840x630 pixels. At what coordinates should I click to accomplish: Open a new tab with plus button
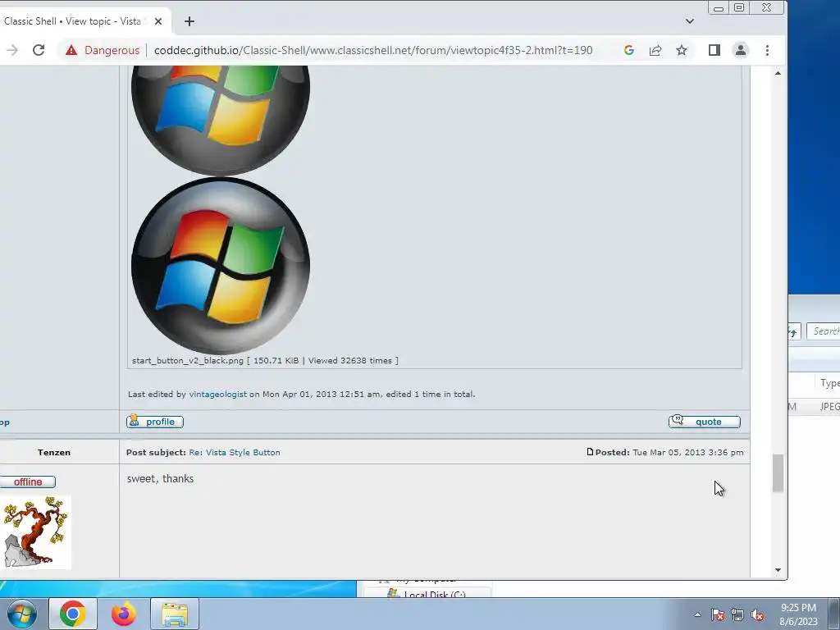pos(189,21)
